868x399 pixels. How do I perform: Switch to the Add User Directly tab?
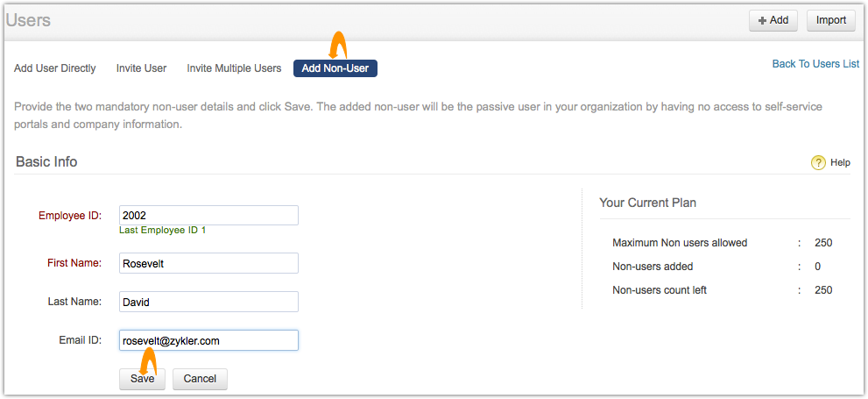point(55,68)
